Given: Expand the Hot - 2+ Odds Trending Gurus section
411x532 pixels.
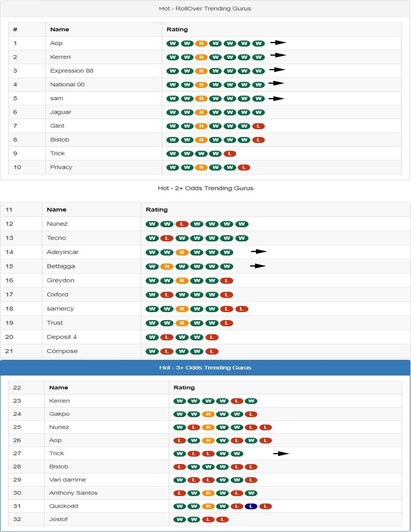Looking at the screenshot, I should (x=205, y=188).
